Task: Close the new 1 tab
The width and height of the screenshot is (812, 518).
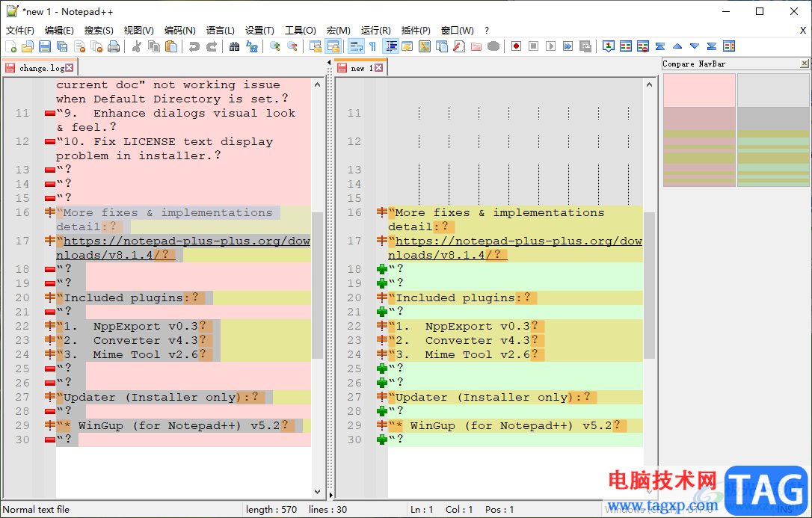Action: coord(378,68)
